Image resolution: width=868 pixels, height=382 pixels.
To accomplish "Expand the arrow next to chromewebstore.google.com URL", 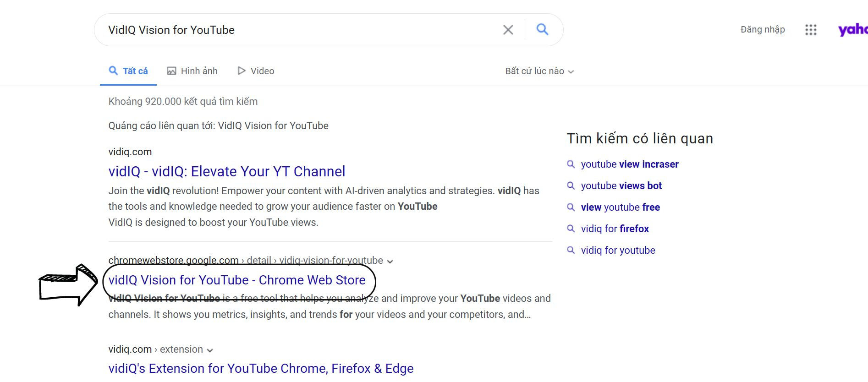I will click(390, 262).
